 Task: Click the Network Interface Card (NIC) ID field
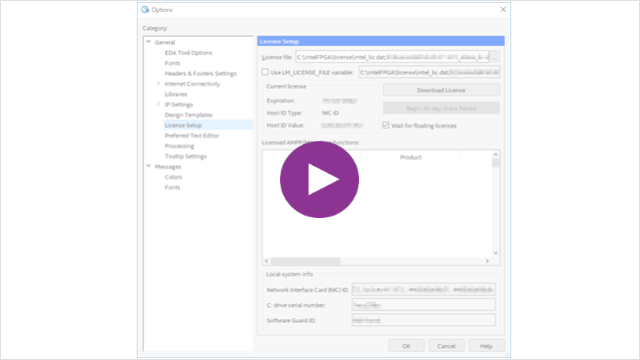423,289
